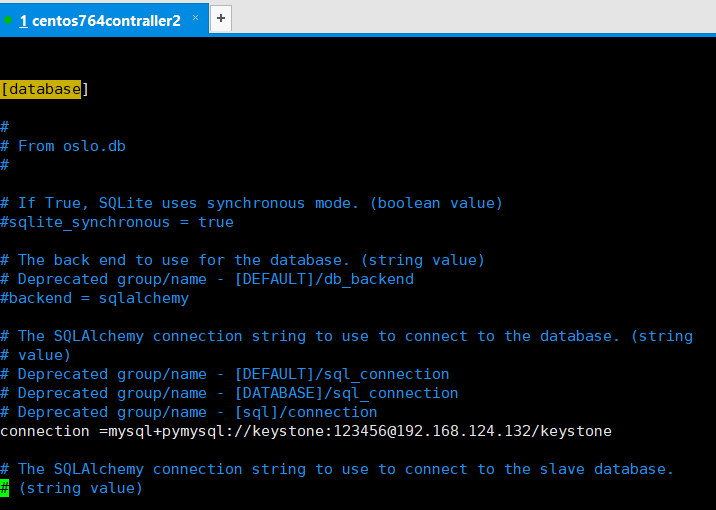Open a new session tab with plus button
This screenshot has width=716, height=510.
click(221, 18)
